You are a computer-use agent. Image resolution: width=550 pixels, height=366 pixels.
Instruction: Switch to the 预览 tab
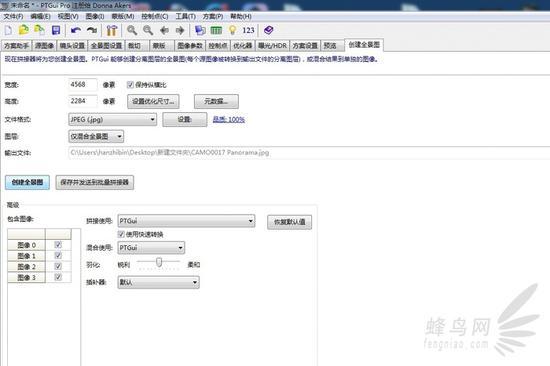click(332, 46)
